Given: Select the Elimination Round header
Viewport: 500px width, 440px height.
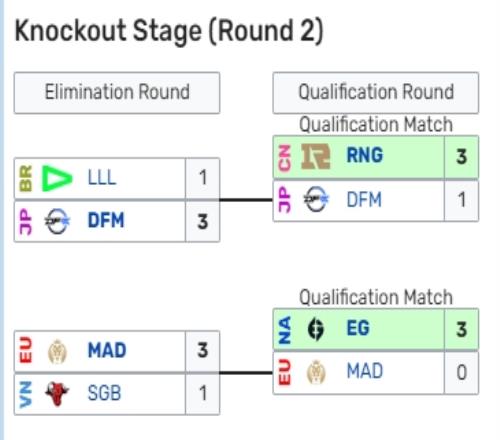Looking at the screenshot, I should [x=117, y=93].
